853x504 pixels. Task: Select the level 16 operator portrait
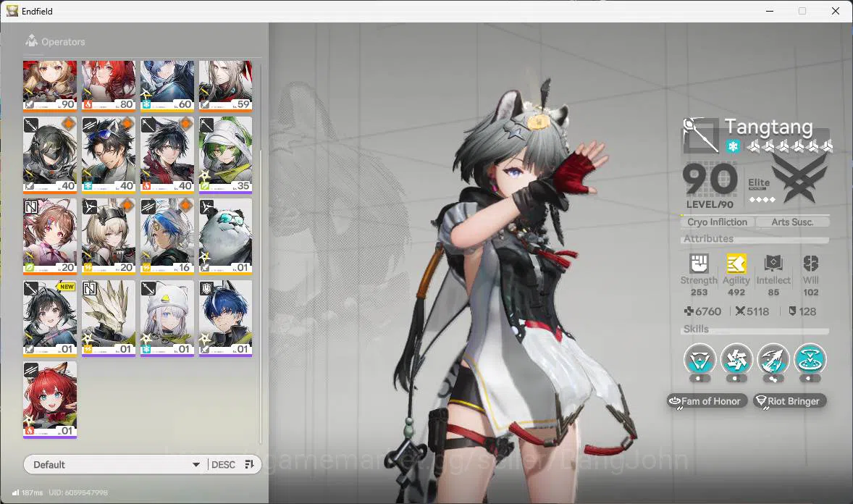167,236
